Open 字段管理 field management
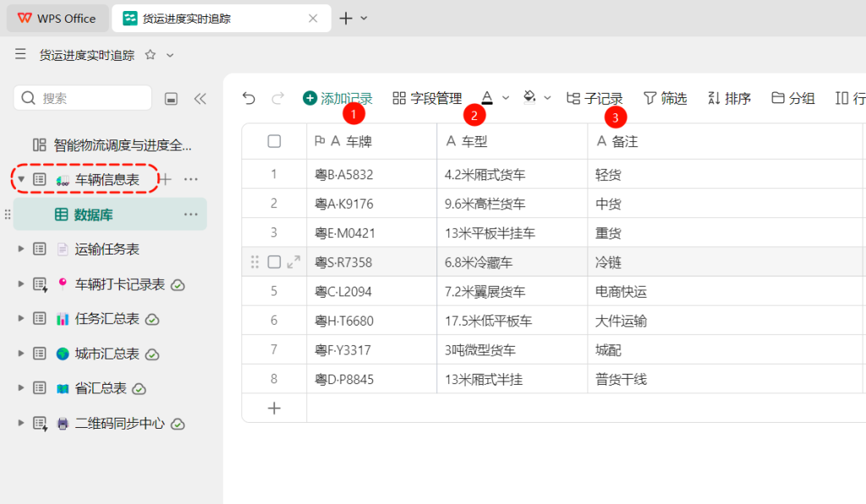Screen dimensions: 866x504 coord(427,98)
